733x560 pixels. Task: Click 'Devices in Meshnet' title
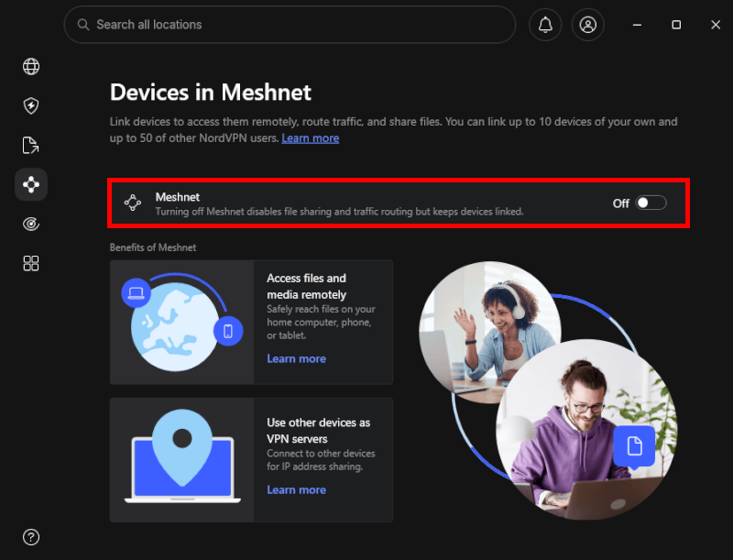click(x=211, y=92)
